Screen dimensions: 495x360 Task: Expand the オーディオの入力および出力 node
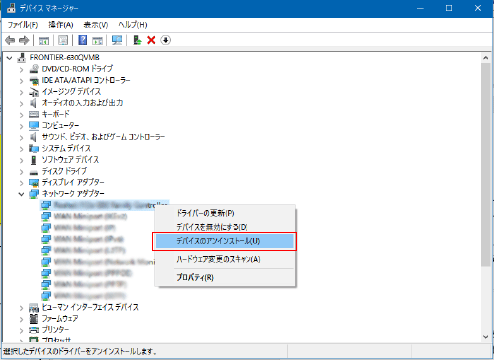(x=22, y=103)
